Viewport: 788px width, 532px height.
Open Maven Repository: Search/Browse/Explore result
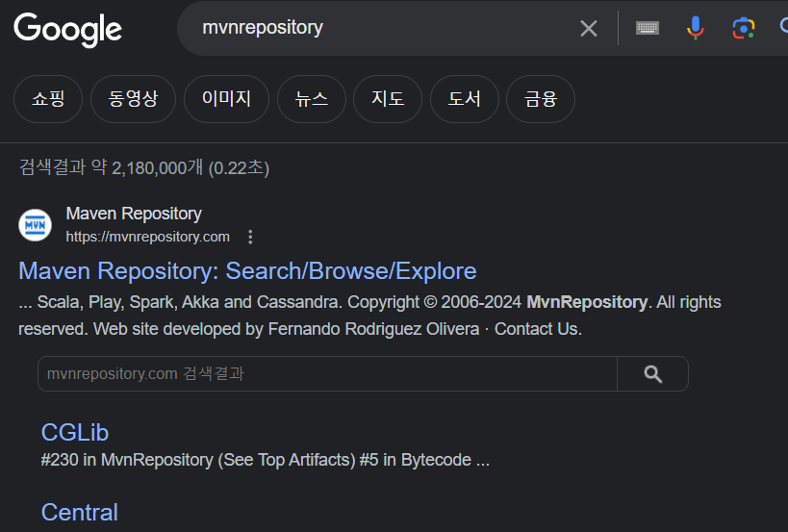(247, 271)
